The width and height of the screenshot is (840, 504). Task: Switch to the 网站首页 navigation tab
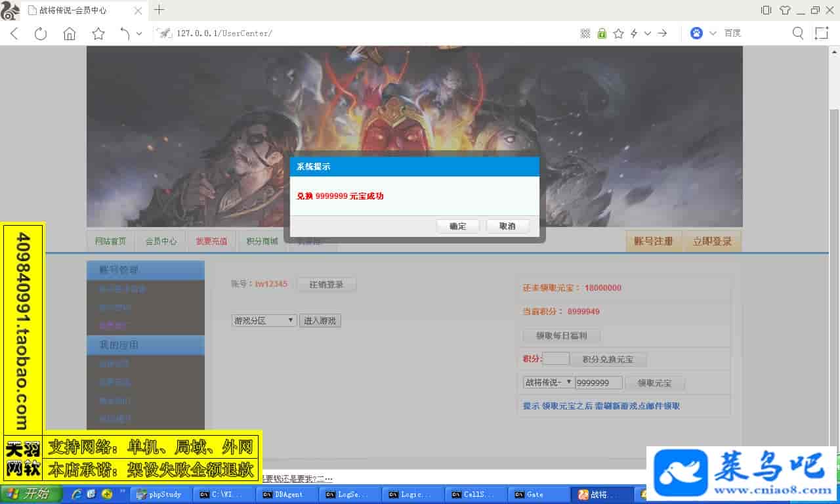tap(110, 241)
